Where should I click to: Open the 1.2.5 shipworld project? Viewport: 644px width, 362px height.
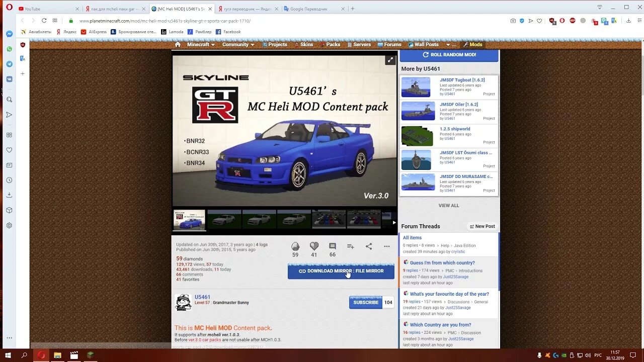(455, 129)
